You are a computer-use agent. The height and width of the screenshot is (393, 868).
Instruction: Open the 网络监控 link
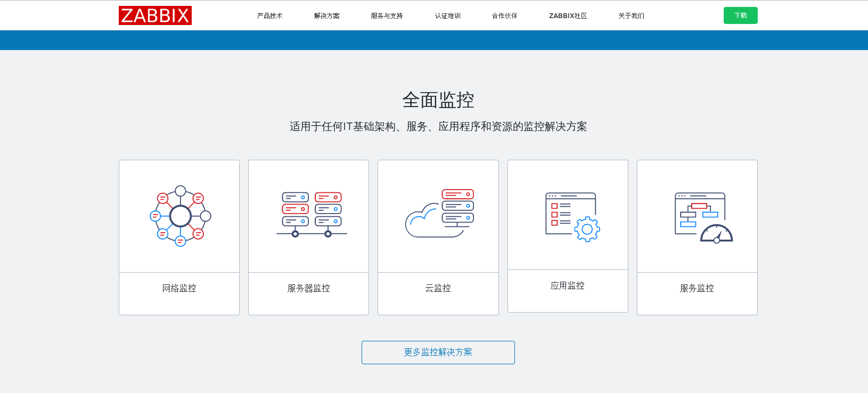tap(179, 288)
